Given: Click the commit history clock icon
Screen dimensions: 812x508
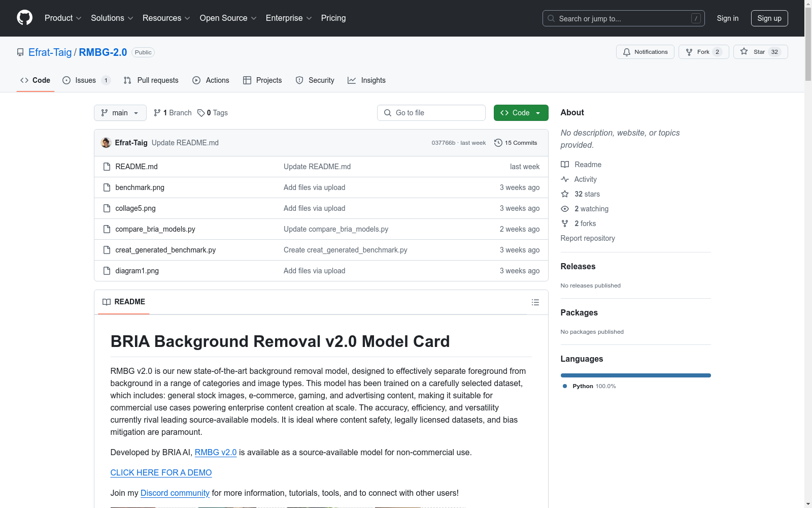Looking at the screenshot, I should tap(498, 143).
